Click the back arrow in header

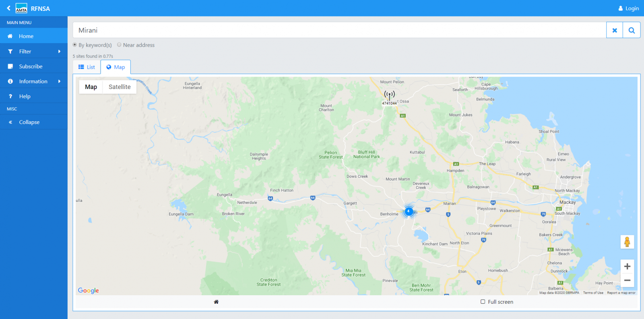click(8, 8)
